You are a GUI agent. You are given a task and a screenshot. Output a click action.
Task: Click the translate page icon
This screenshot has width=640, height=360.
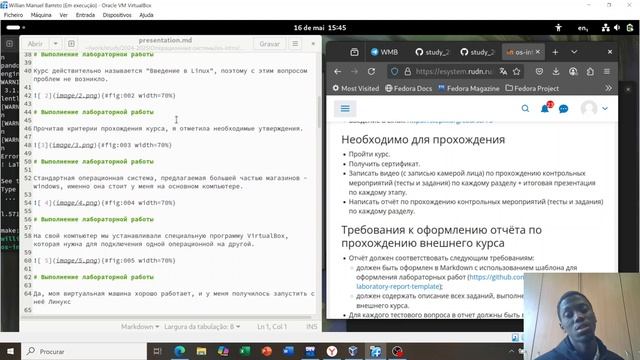pos(503,71)
